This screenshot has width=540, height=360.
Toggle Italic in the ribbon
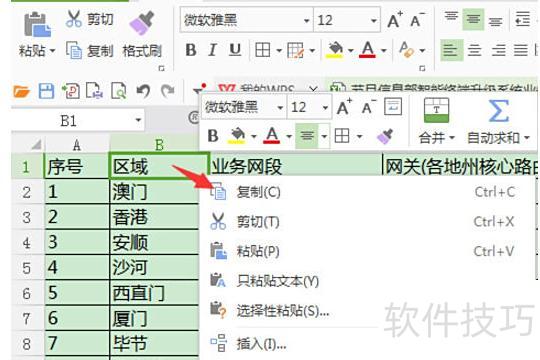tap(213, 50)
